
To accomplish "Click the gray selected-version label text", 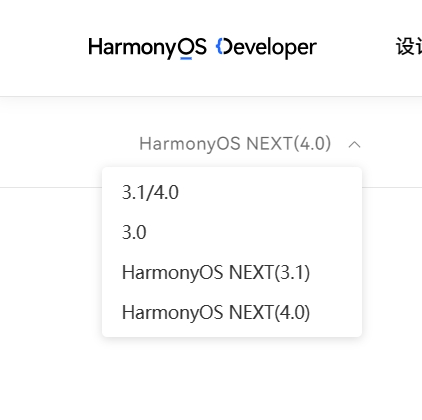I will click(x=235, y=144).
